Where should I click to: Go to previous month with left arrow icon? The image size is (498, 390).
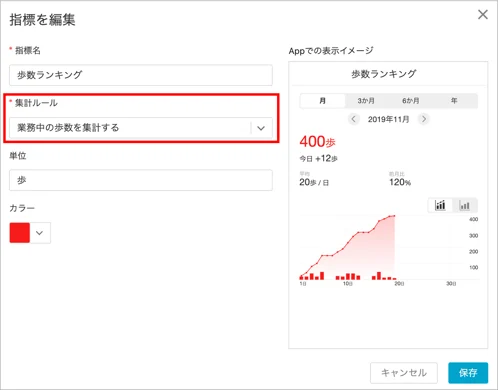click(353, 119)
